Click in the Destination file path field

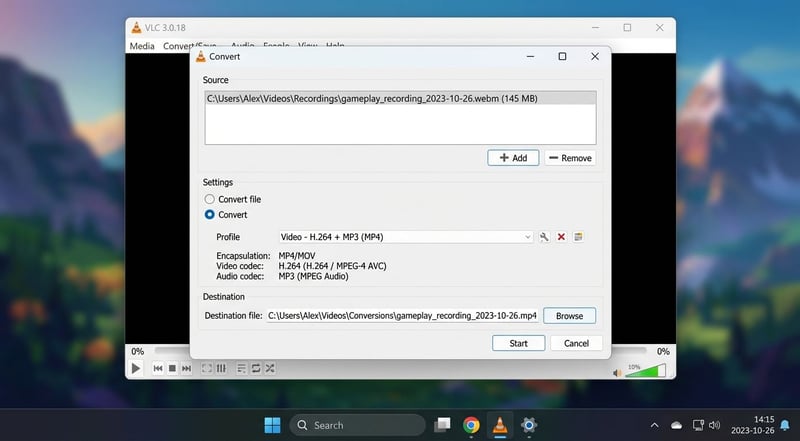pos(402,315)
